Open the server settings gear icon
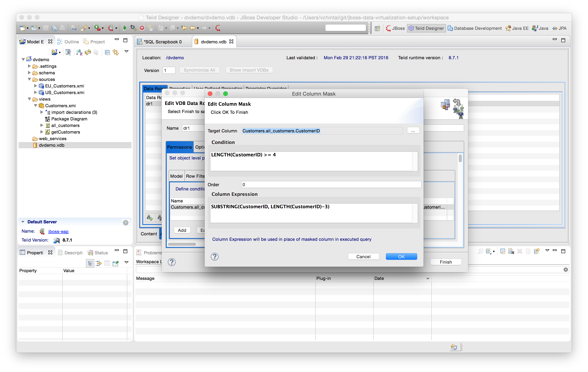The width and height of the screenshot is (588, 372). click(x=126, y=222)
